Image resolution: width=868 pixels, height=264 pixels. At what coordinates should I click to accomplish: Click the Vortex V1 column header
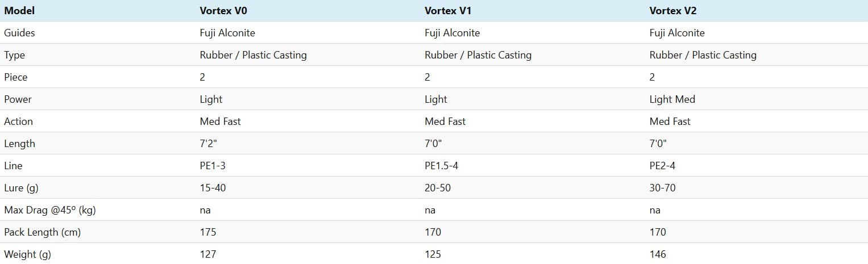[447, 11]
